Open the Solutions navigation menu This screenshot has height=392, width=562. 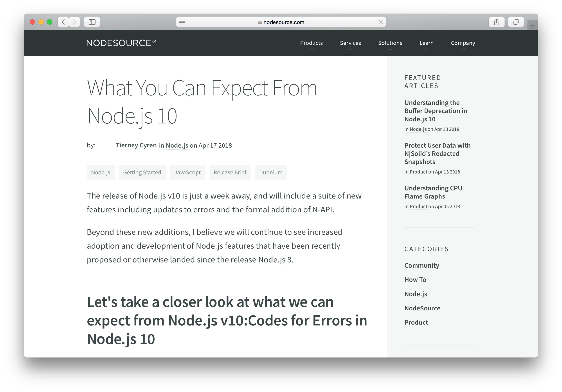pyautogui.click(x=390, y=43)
